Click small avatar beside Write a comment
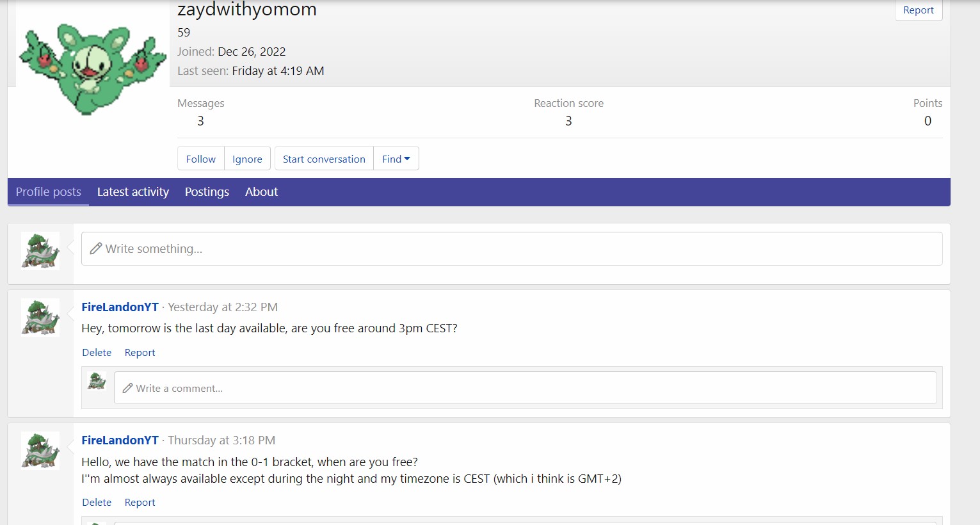The height and width of the screenshot is (525, 980). [97, 382]
